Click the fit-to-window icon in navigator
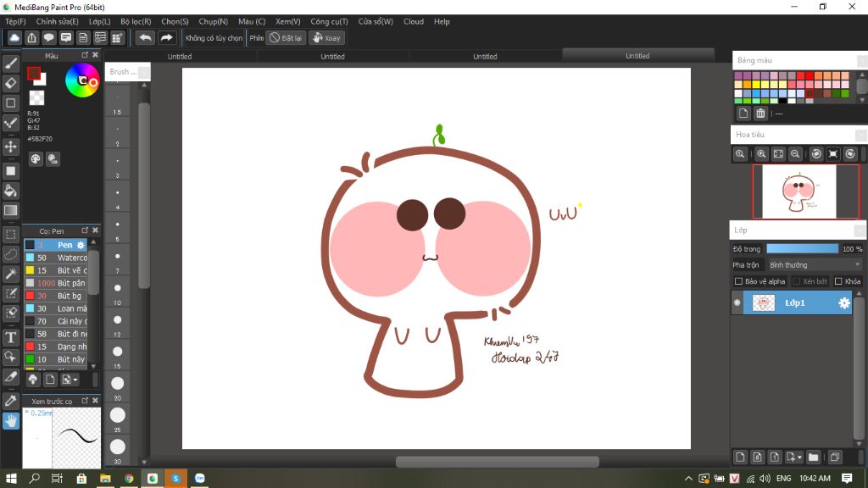The width and height of the screenshot is (868, 488). pyautogui.click(x=778, y=154)
